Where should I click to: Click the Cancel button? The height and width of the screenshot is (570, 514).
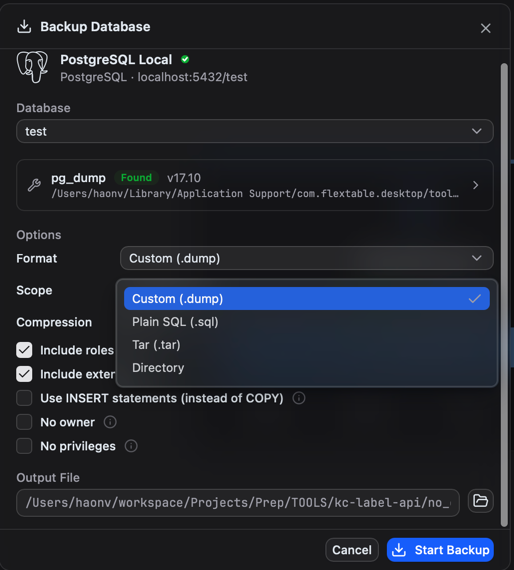(352, 550)
